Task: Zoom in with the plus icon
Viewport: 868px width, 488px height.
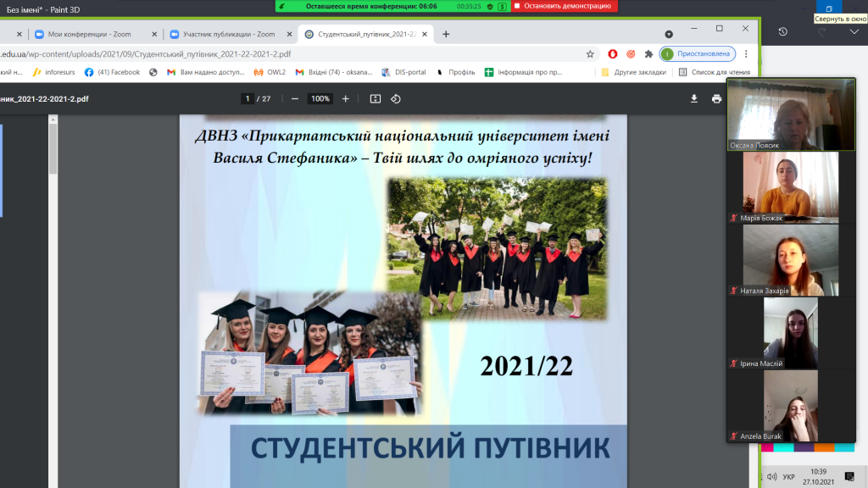Action: tap(345, 98)
